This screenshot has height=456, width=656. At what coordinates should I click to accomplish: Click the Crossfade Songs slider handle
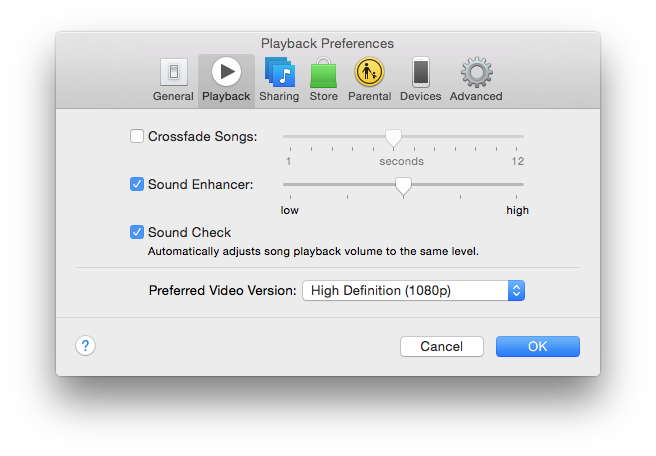tap(393, 137)
